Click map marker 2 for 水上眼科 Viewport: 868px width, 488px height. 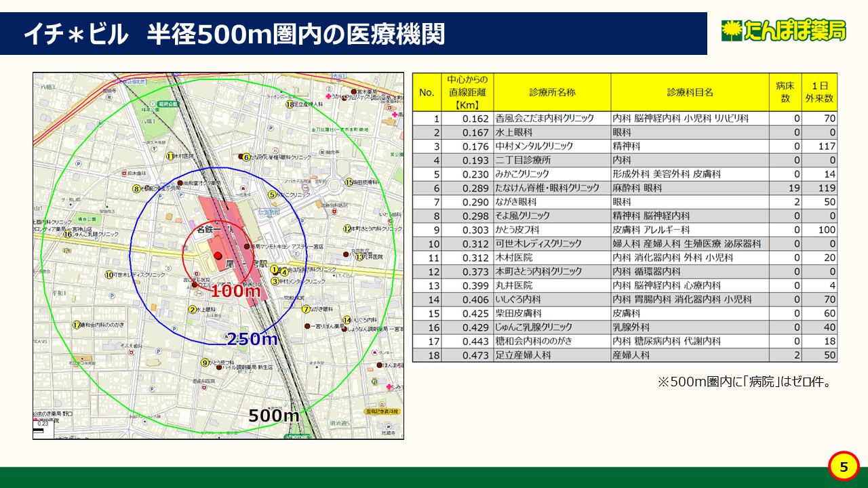point(192,310)
